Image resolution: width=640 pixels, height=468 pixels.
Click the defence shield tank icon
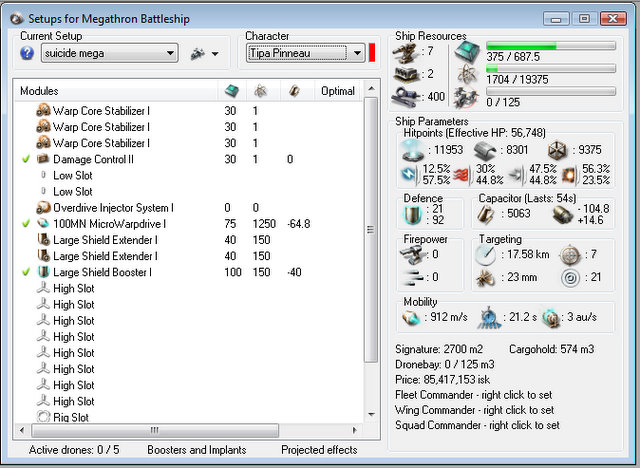[x=412, y=215]
